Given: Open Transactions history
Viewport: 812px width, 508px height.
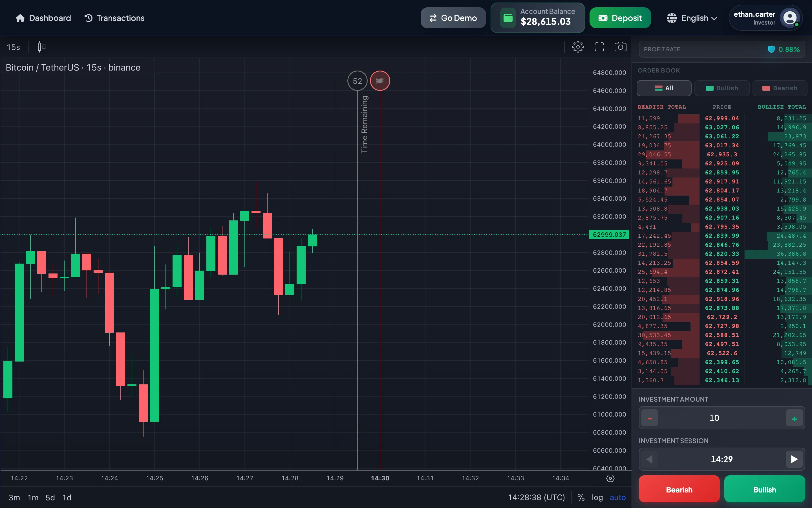Looking at the screenshot, I should pyautogui.click(x=114, y=18).
